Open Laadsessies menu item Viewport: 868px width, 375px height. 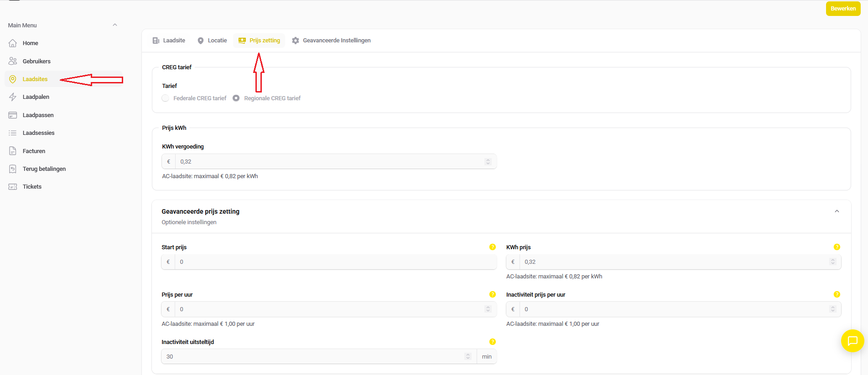pos(64,133)
